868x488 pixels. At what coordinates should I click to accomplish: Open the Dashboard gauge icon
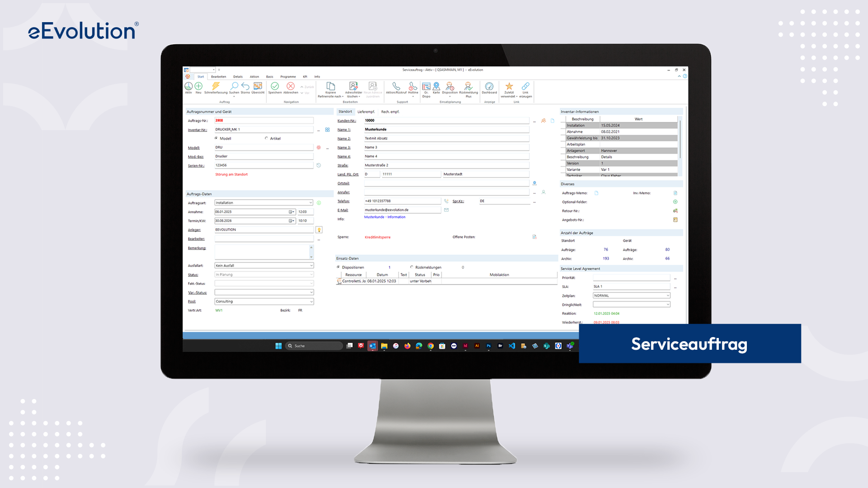coord(489,86)
